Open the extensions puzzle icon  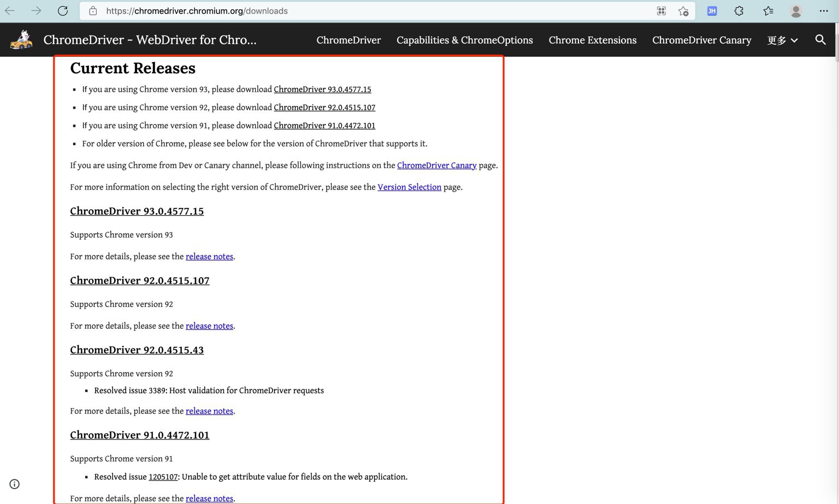[739, 11]
